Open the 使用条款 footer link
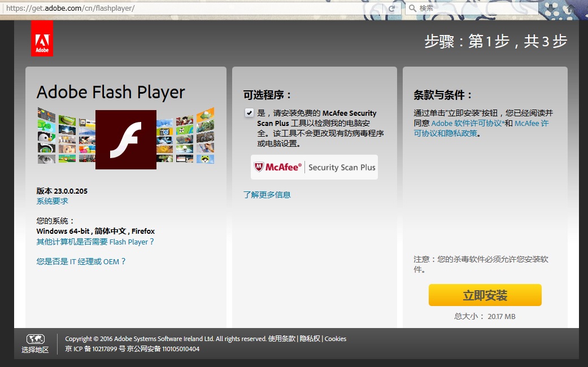588x367 pixels. tap(282, 339)
